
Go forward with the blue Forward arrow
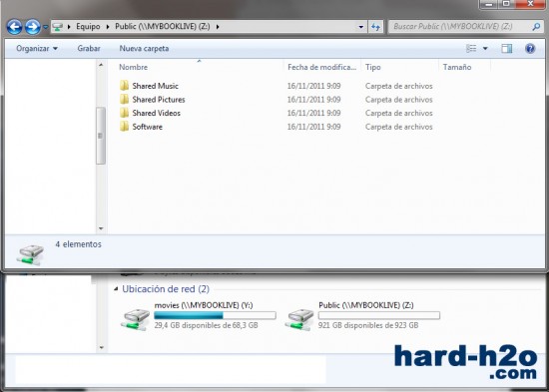tap(33, 27)
